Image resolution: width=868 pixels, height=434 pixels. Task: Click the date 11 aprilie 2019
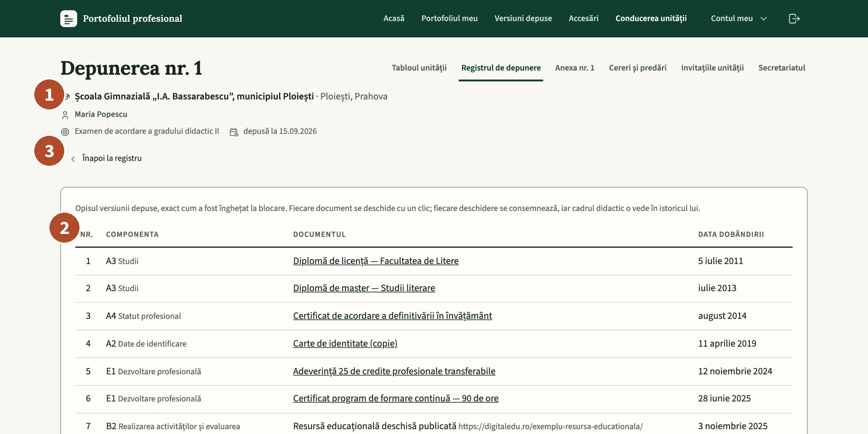coord(727,344)
